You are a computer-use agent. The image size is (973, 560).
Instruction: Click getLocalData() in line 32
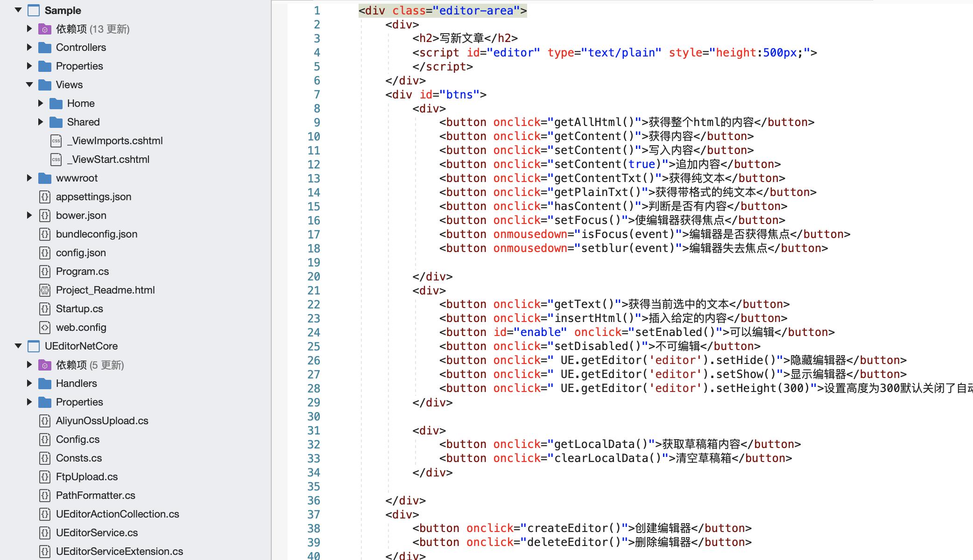tap(601, 444)
